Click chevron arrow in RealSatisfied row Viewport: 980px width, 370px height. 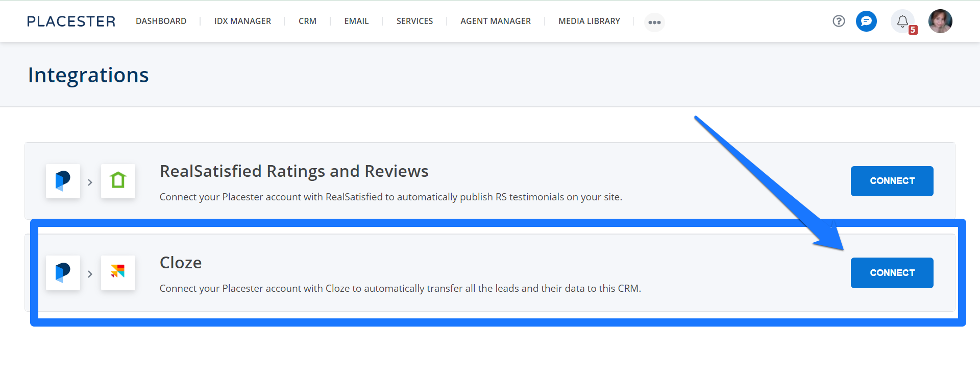point(90,182)
